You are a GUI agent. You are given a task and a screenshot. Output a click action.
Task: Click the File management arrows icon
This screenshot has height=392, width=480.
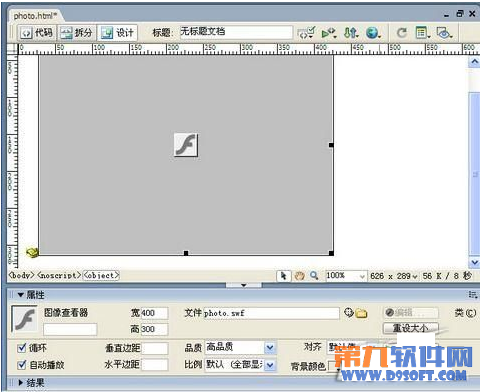pos(351,33)
